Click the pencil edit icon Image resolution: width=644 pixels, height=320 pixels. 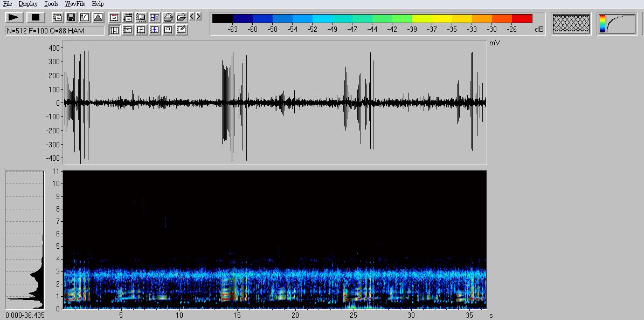(182, 30)
